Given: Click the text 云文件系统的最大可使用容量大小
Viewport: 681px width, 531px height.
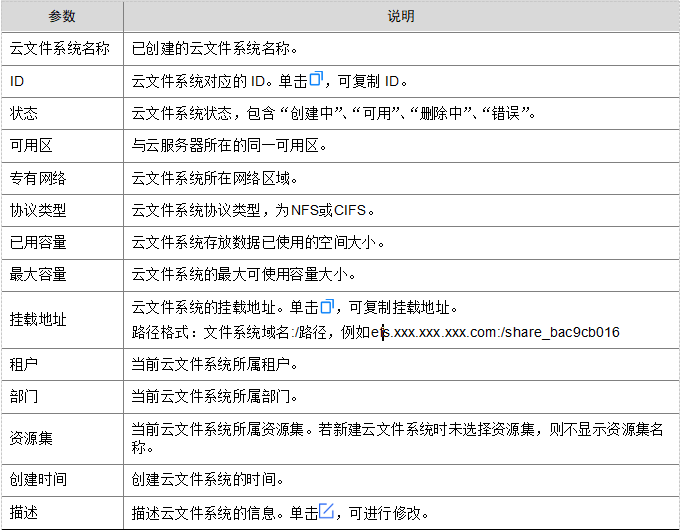Looking at the screenshot, I should [x=243, y=275].
